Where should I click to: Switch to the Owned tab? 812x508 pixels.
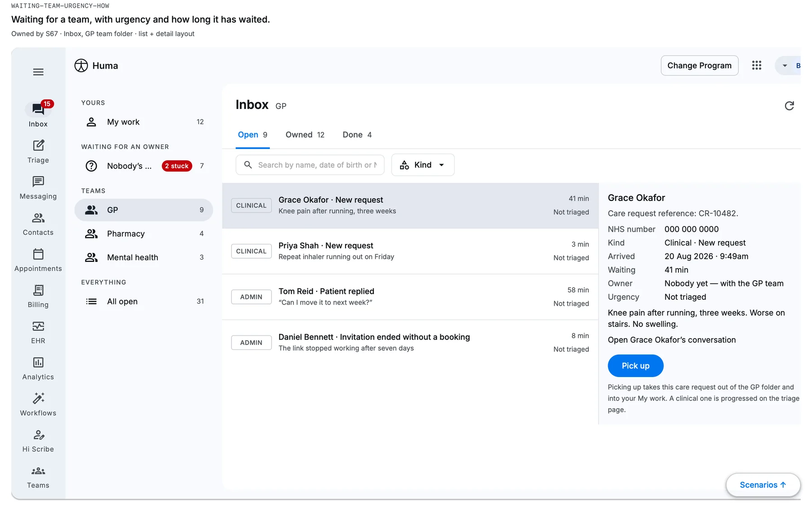click(x=305, y=135)
